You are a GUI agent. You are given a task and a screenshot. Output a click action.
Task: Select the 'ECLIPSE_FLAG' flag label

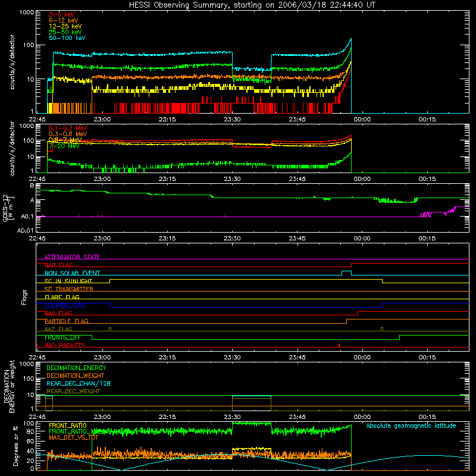(65, 305)
